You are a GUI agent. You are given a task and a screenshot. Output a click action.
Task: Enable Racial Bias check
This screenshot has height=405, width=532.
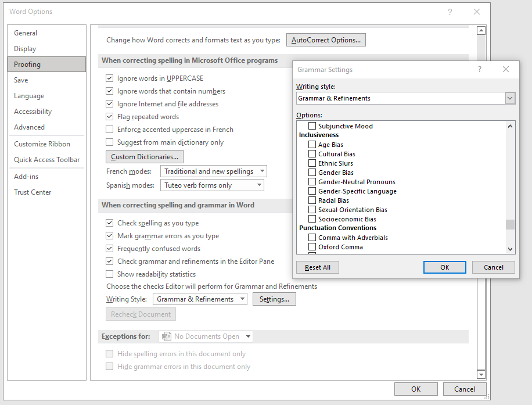pos(312,200)
